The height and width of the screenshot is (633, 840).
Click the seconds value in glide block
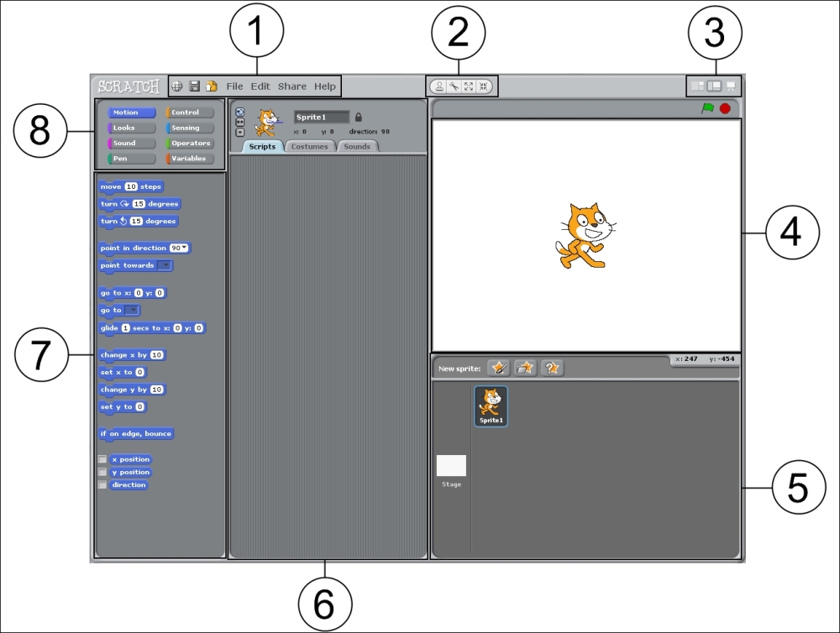126,327
